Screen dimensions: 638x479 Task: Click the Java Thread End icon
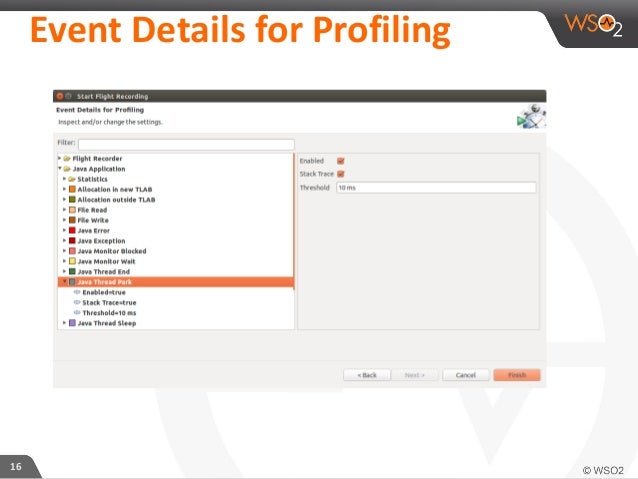click(x=72, y=271)
